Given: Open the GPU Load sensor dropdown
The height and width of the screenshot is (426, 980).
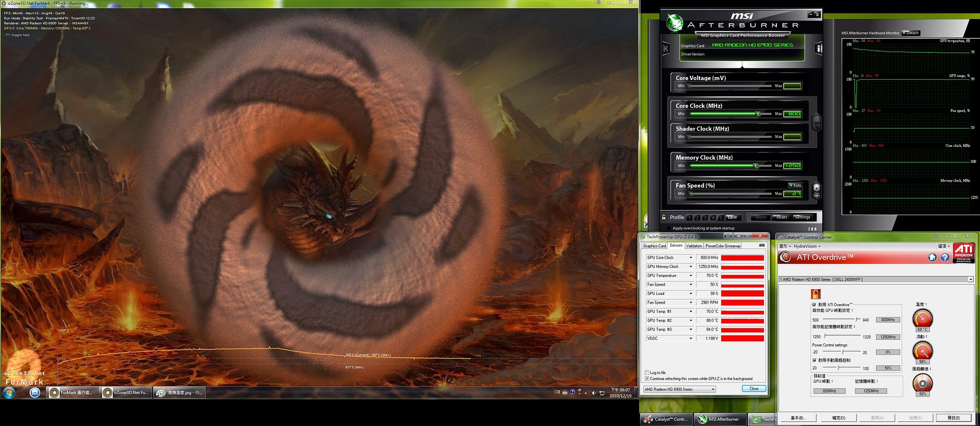Looking at the screenshot, I should (x=691, y=293).
